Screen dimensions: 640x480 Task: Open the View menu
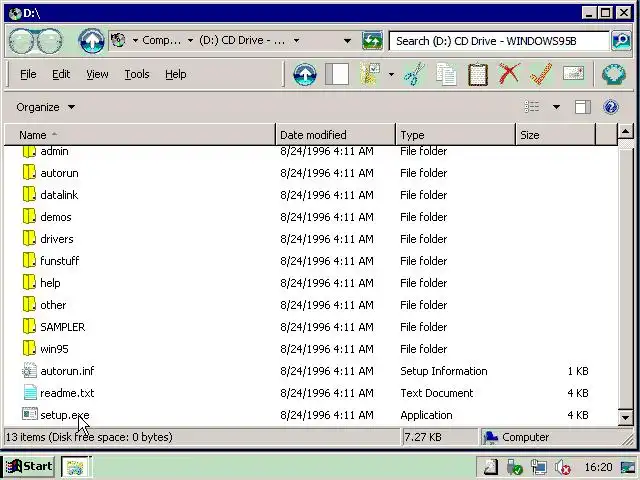[97, 74]
